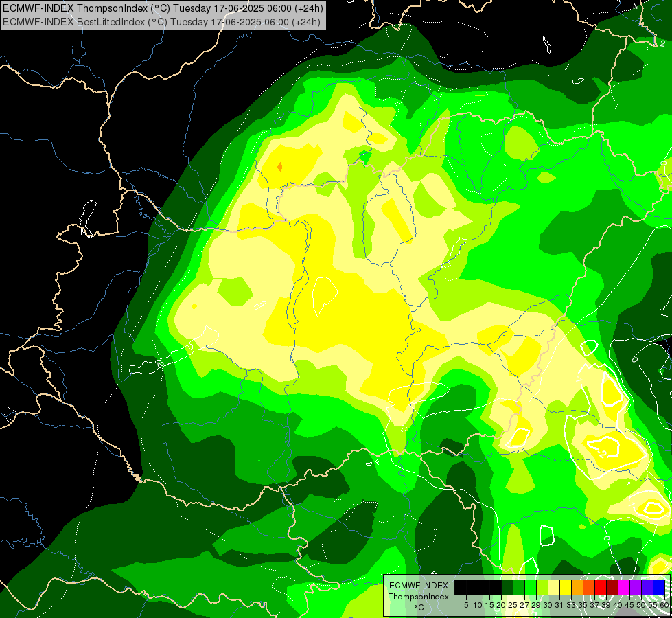Click the legend tick value 45

tap(629, 605)
